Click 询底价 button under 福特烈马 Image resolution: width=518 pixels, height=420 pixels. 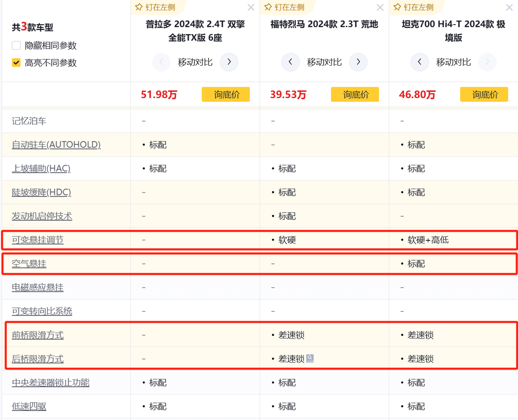click(x=355, y=94)
